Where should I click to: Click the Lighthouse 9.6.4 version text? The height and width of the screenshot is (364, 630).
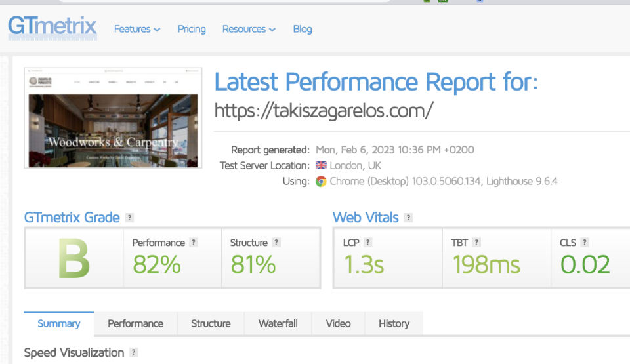(x=522, y=181)
